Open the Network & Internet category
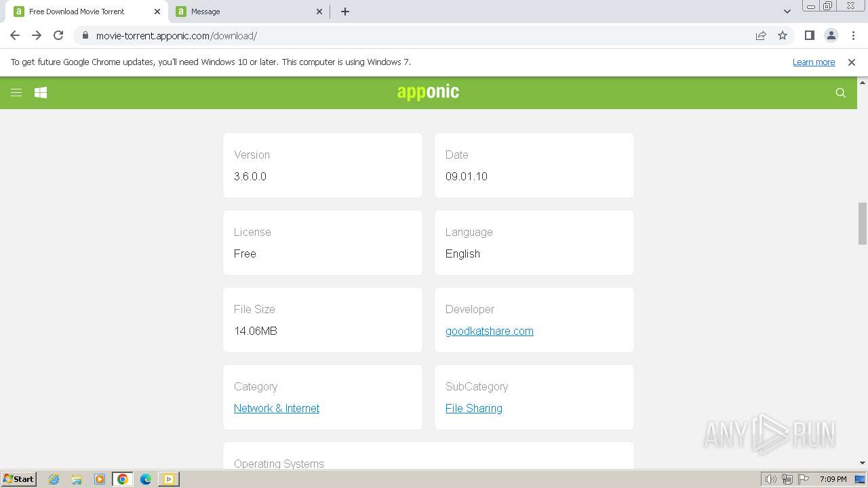This screenshot has width=868, height=488. click(x=277, y=408)
